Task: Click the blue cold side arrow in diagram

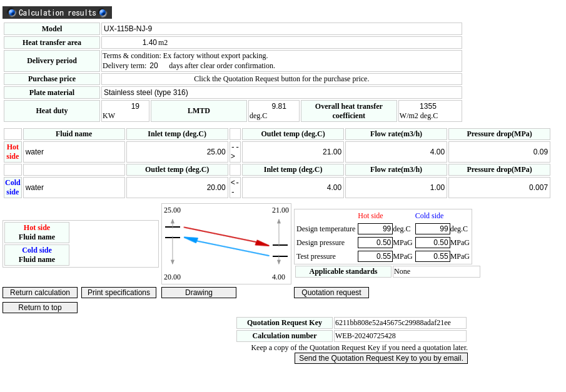Action: coord(226,246)
